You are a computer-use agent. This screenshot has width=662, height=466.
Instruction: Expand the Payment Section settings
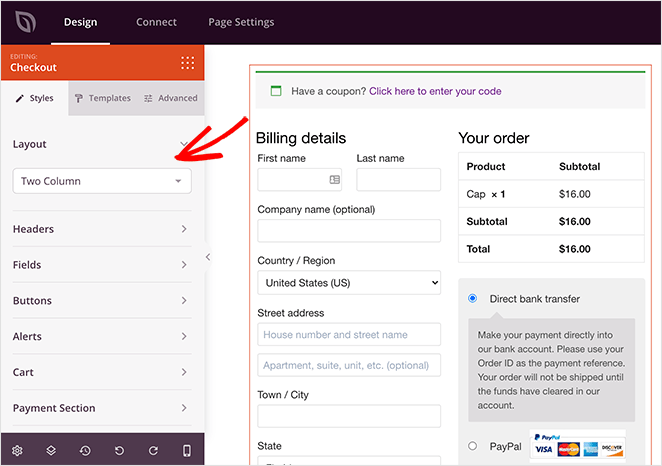click(102, 408)
